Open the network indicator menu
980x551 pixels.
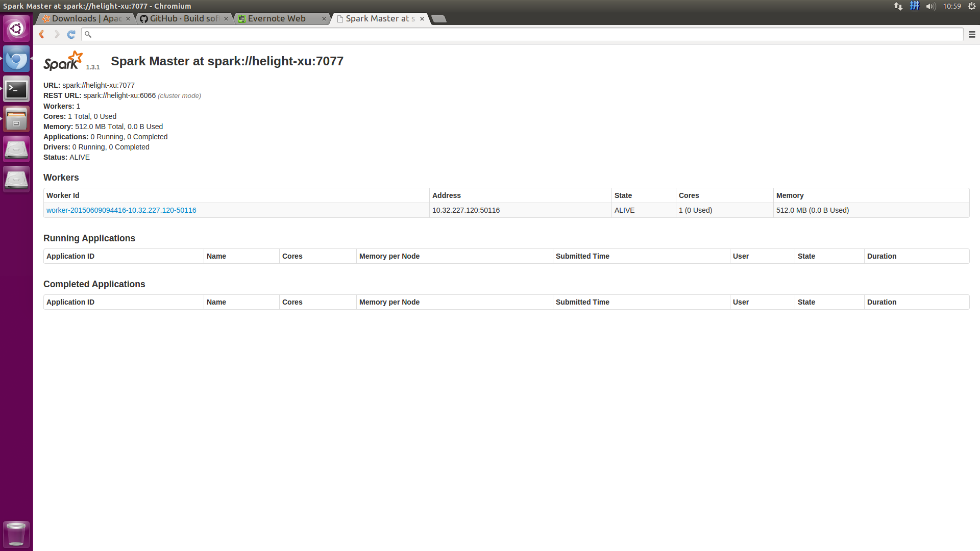click(898, 6)
